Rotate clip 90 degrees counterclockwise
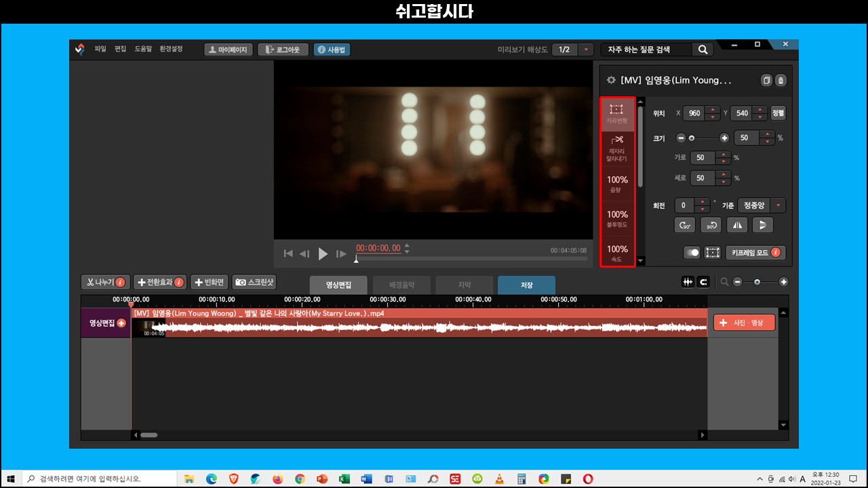Image resolution: width=868 pixels, height=488 pixels. (711, 225)
